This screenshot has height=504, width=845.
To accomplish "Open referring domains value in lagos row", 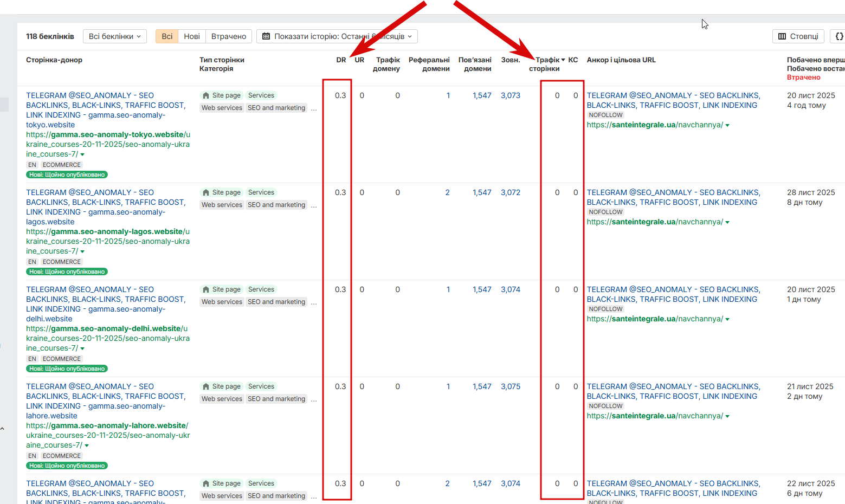I will pyautogui.click(x=448, y=192).
